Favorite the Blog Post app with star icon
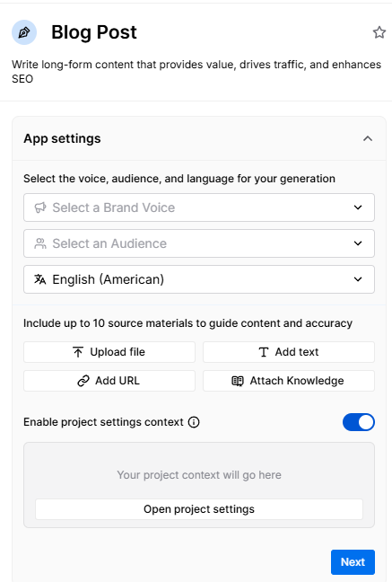This screenshot has width=392, height=582. [379, 32]
